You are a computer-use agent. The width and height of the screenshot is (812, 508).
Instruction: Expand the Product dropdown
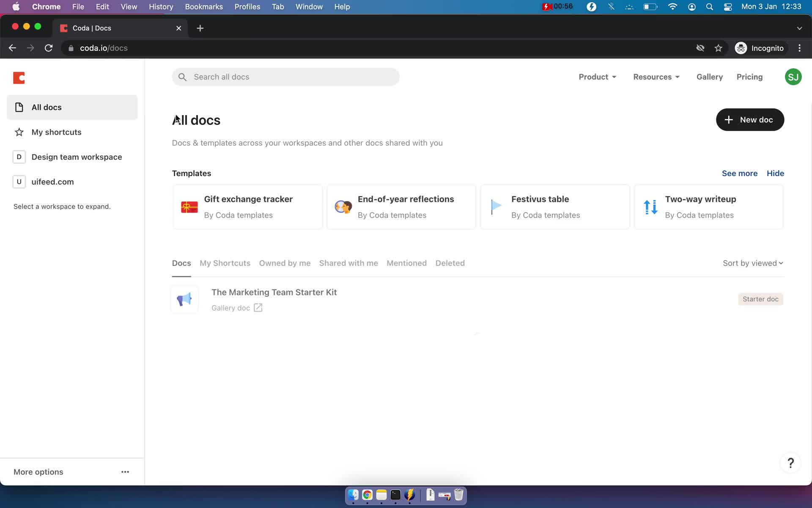coord(597,77)
